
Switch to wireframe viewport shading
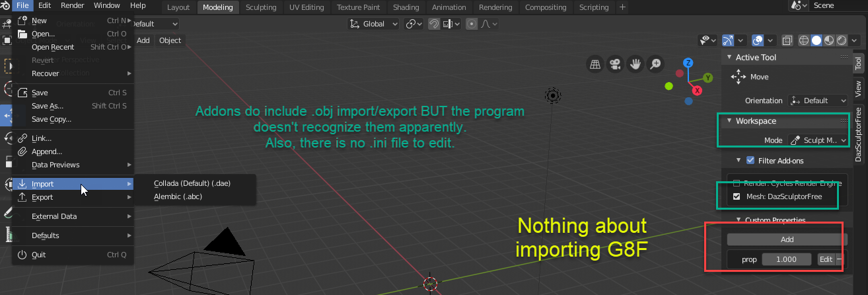pyautogui.click(x=804, y=40)
